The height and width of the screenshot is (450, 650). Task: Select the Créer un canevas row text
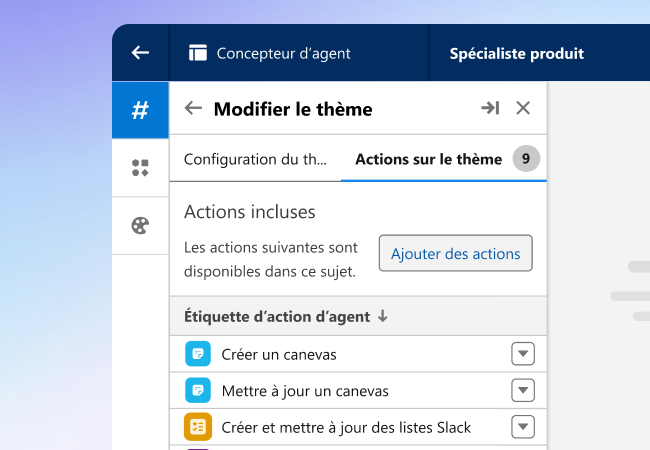click(279, 355)
